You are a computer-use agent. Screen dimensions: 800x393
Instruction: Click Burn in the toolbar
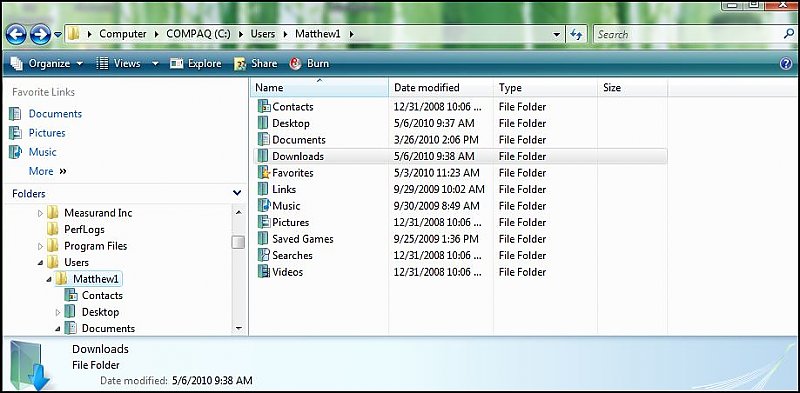tap(309, 64)
